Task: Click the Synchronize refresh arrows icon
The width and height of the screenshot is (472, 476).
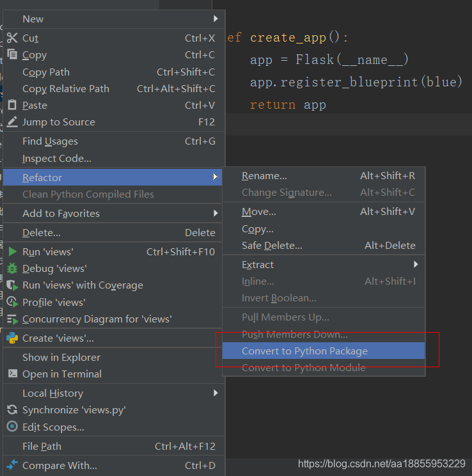Action: (12, 409)
